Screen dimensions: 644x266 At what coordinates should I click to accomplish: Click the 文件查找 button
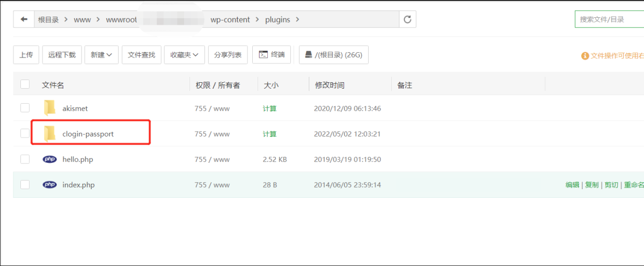pos(142,55)
